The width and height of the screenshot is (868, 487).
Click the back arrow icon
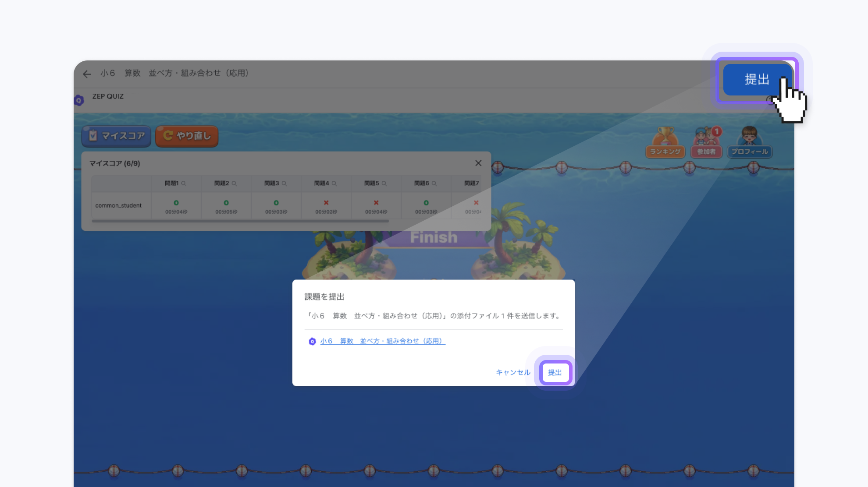tap(87, 74)
